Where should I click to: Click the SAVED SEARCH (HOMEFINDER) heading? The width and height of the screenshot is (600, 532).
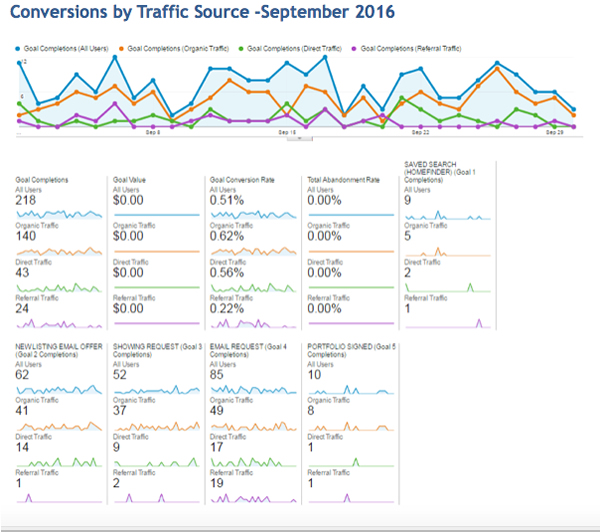click(x=440, y=172)
